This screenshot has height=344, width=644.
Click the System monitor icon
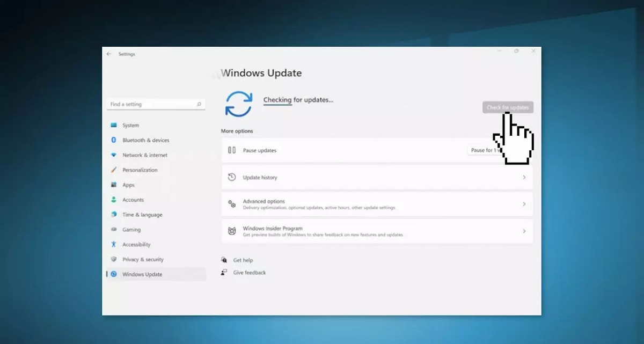(x=114, y=125)
